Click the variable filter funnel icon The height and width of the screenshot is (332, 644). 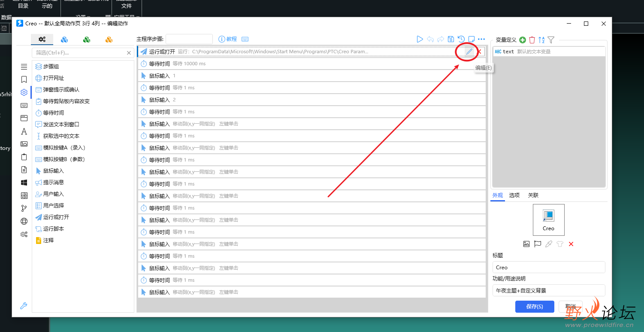[551, 40]
